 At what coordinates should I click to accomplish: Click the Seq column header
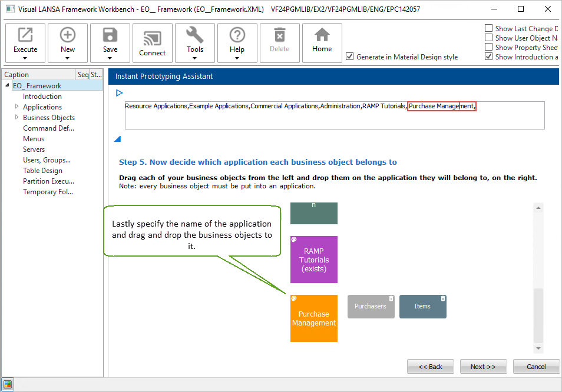tap(83, 75)
